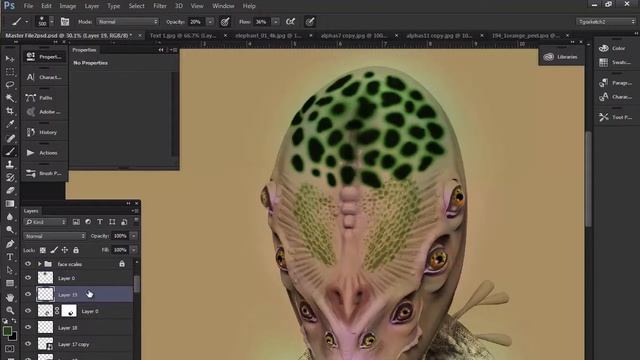Swap foreground and background colors

(x=14, y=321)
